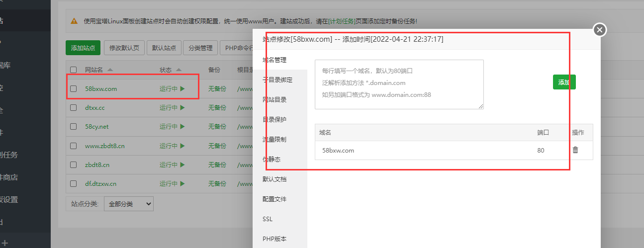Screen dimensions: 644x248
Task: Sort by 状态 column using its arrow
Action: point(179,70)
